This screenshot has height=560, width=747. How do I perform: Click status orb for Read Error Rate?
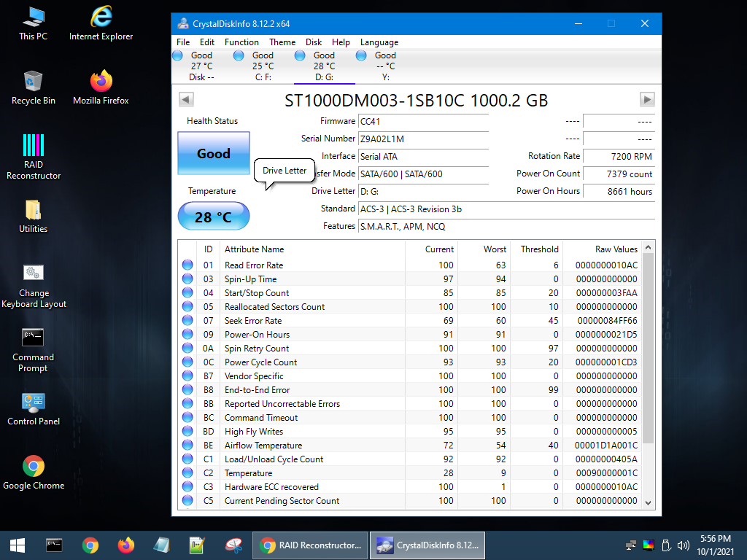coord(187,265)
